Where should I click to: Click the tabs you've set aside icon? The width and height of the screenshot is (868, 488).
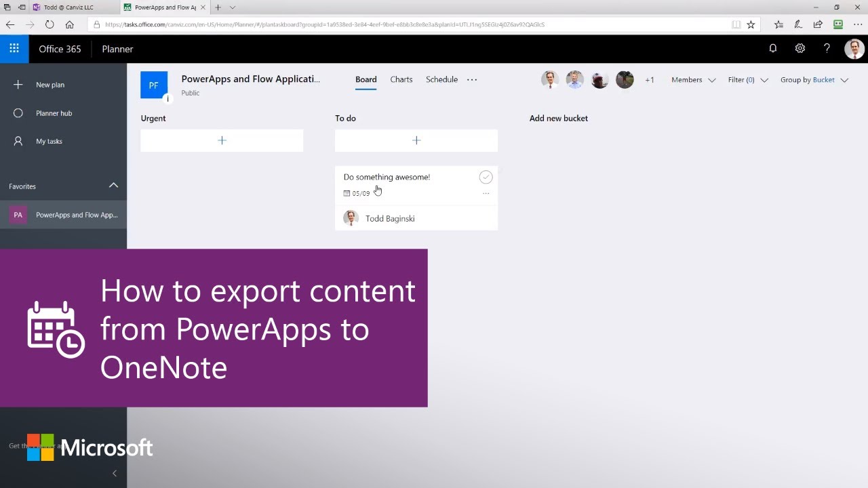pos(7,7)
